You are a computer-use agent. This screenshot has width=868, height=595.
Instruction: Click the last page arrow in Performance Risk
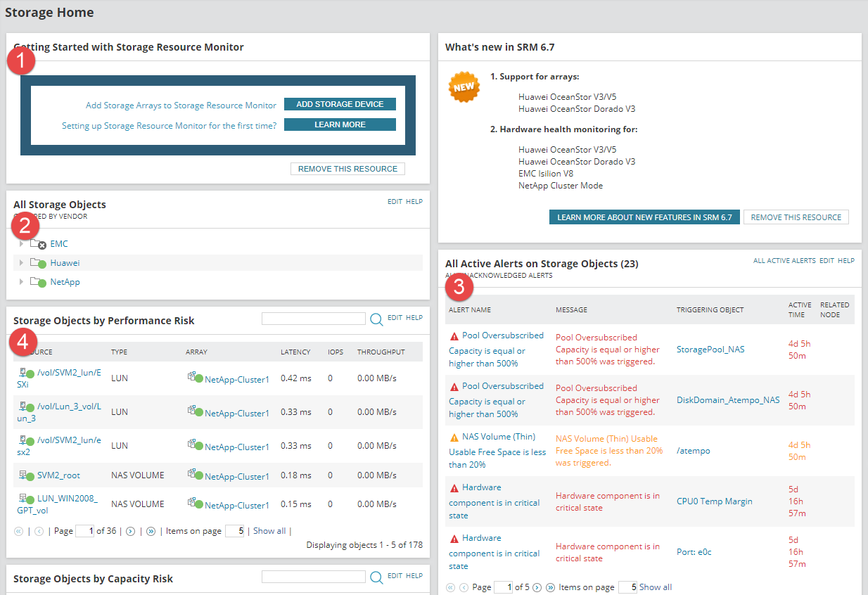point(151,532)
